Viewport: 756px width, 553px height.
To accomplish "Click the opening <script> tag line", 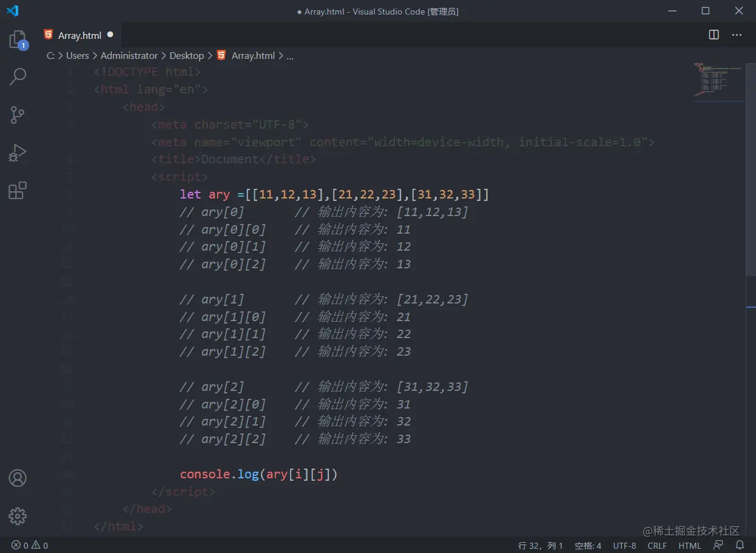I will [x=180, y=177].
